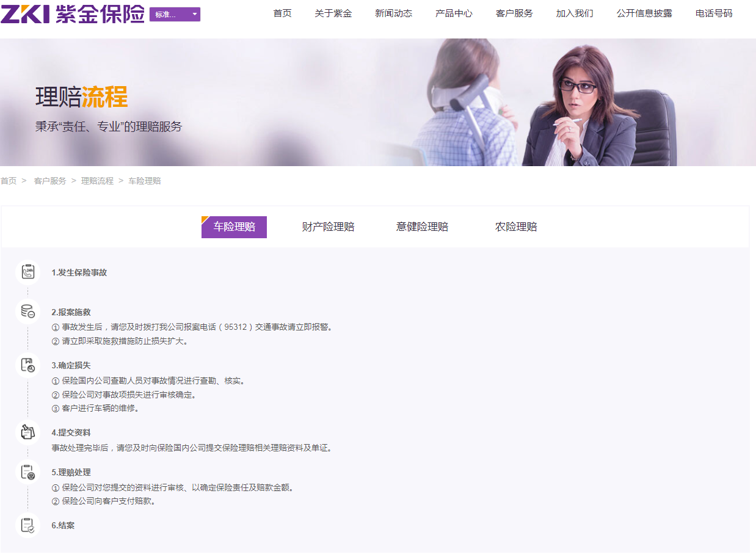
Task: Click the 首页 breadcrumb link
Action: click(9, 181)
